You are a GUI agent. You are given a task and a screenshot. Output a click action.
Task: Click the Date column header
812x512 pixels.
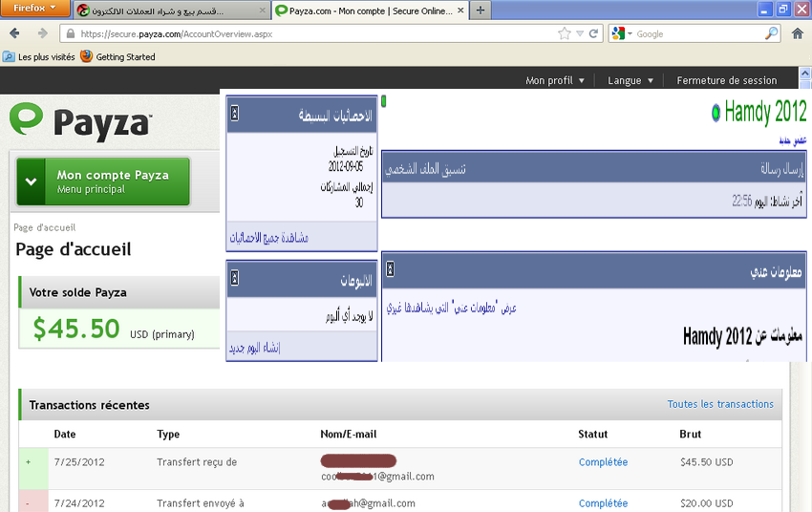click(65, 435)
